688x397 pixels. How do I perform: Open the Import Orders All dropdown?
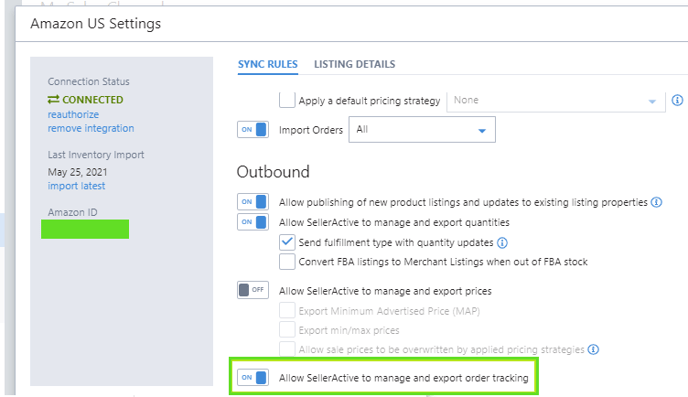[422, 129]
